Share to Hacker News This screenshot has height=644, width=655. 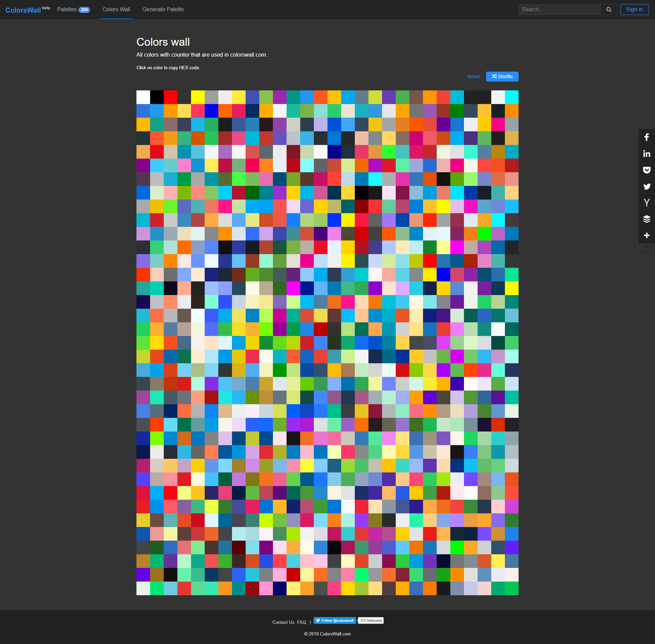click(x=646, y=203)
